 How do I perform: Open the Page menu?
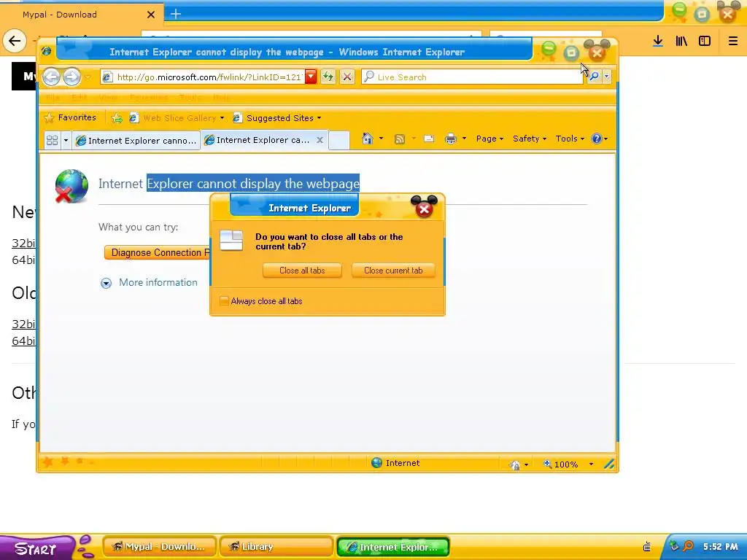tap(489, 139)
